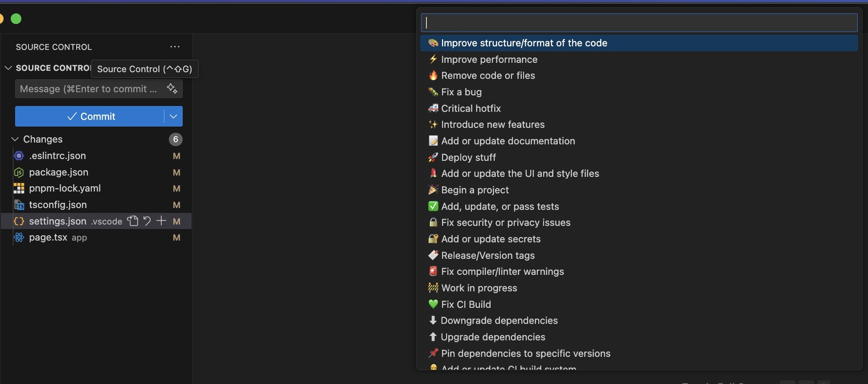This screenshot has height=384, width=868.
Task: Pick Introduce new features option
Action: [x=639, y=125]
